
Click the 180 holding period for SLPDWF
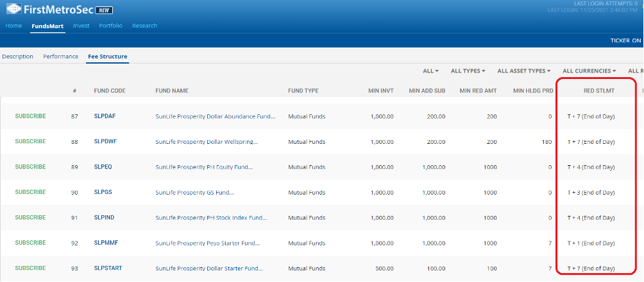[x=547, y=142]
